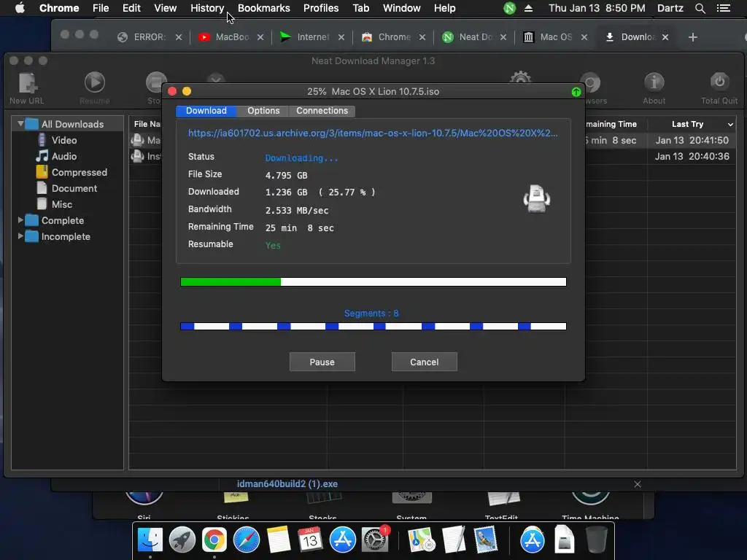Open Notes icon in the Dock
Viewport: 747px width, 560px height.
pyautogui.click(x=278, y=540)
